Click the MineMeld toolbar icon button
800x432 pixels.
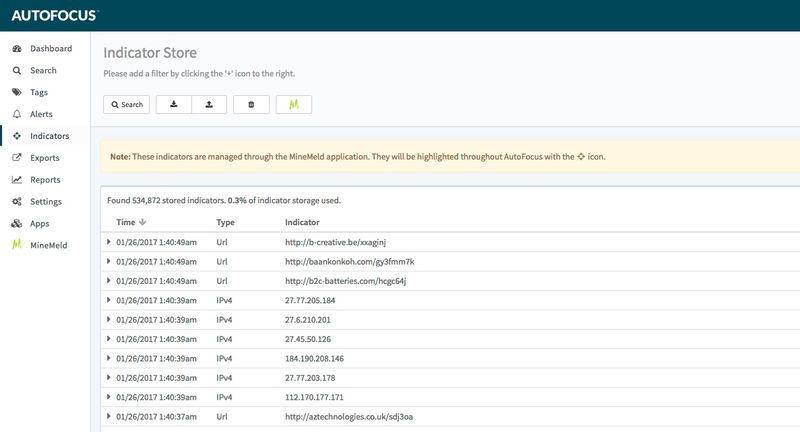click(x=294, y=104)
